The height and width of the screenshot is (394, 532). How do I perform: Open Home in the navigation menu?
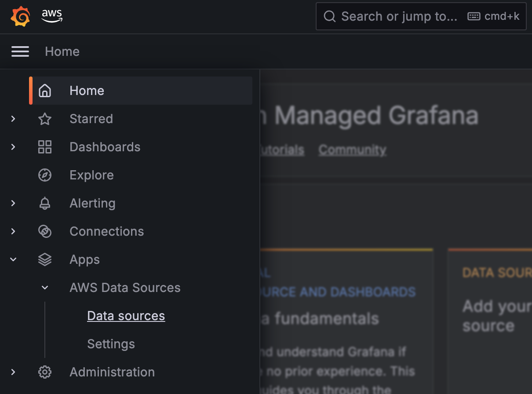pyautogui.click(x=141, y=91)
